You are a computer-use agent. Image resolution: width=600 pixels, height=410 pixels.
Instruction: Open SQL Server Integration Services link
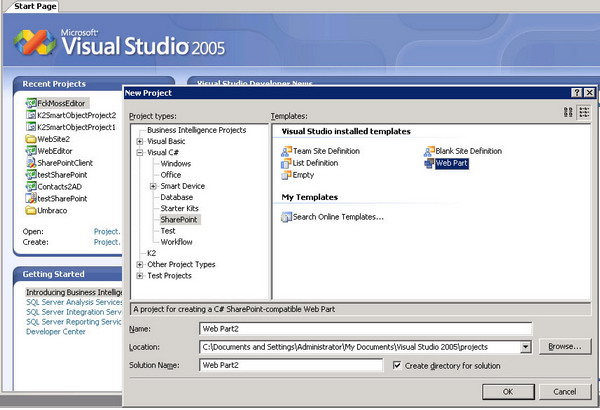74,312
